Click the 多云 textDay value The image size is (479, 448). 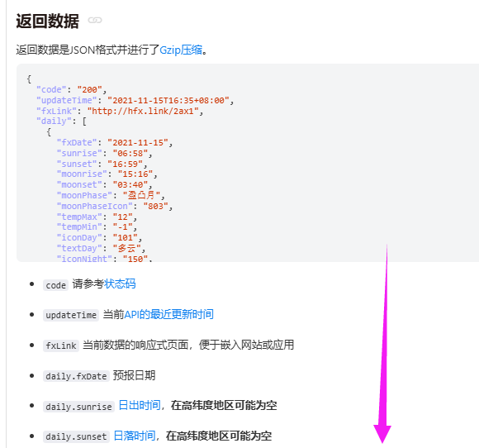[x=126, y=248]
